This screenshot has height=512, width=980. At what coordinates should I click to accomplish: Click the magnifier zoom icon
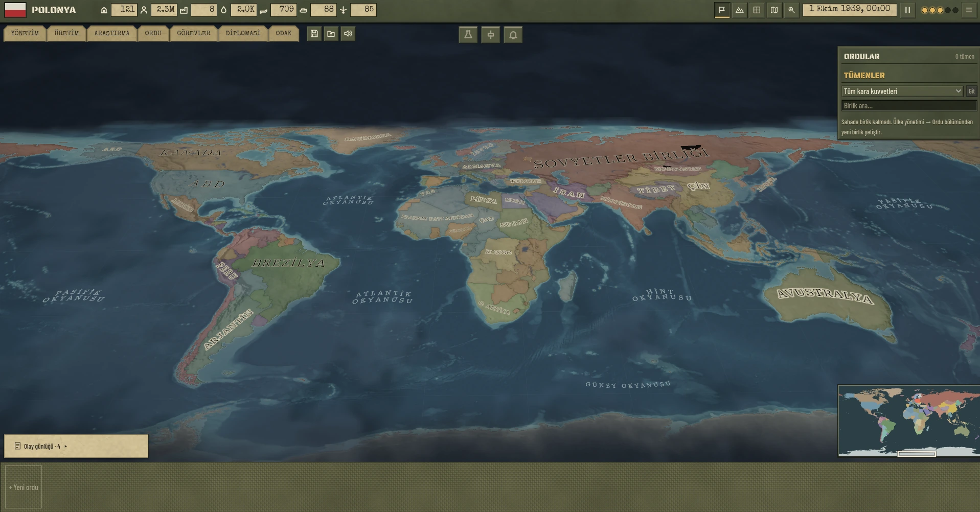(x=791, y=10)
